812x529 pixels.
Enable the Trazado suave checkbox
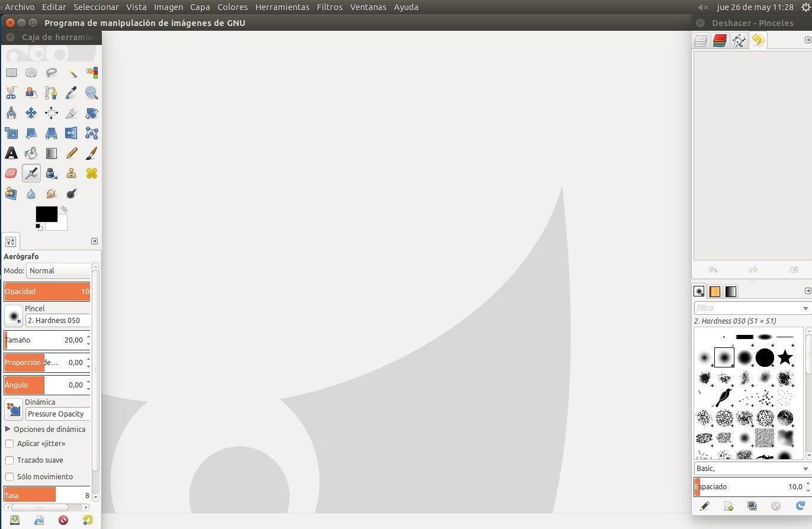[x=9, y=460]
